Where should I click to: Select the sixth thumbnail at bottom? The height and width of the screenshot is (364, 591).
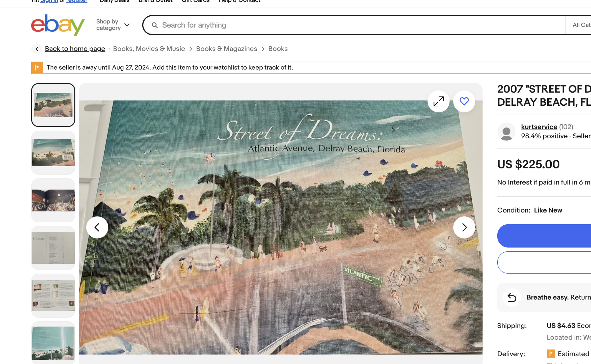53,343
